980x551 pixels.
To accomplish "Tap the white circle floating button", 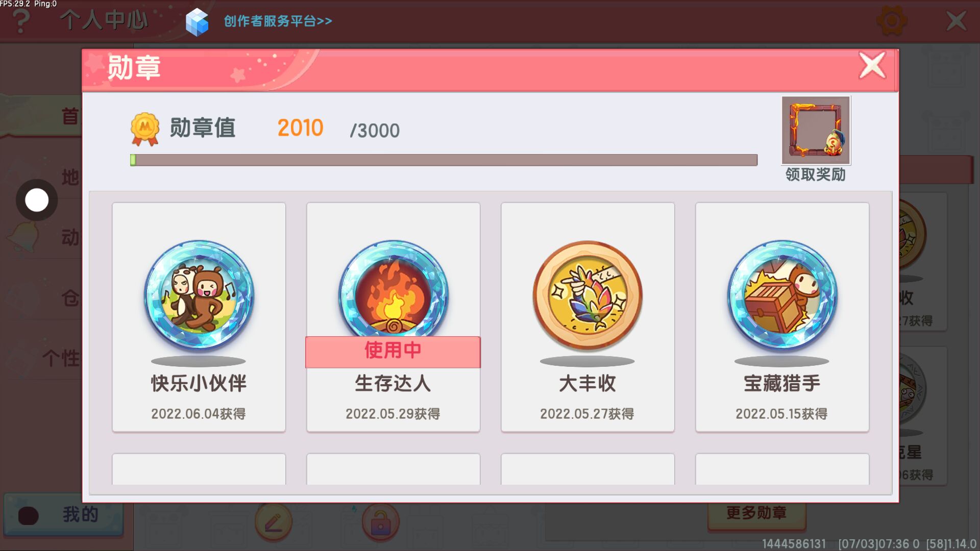I will pos(37,200).
